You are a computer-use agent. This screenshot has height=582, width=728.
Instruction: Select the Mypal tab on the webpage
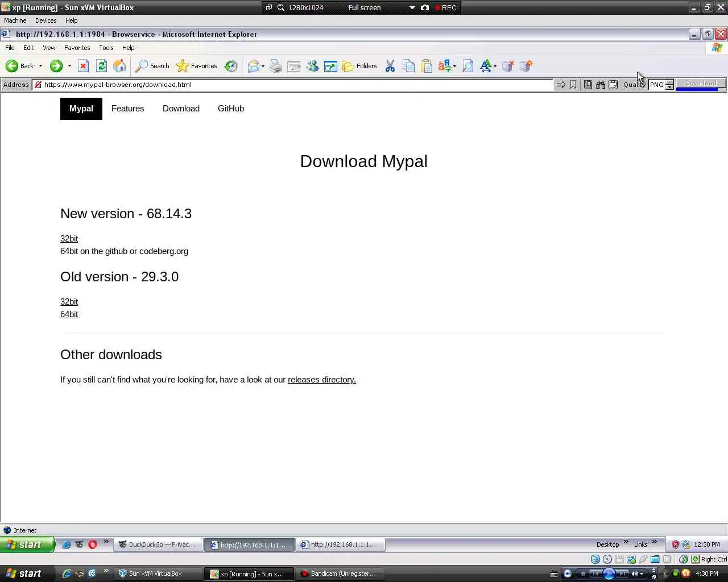[x=81, y=109]
